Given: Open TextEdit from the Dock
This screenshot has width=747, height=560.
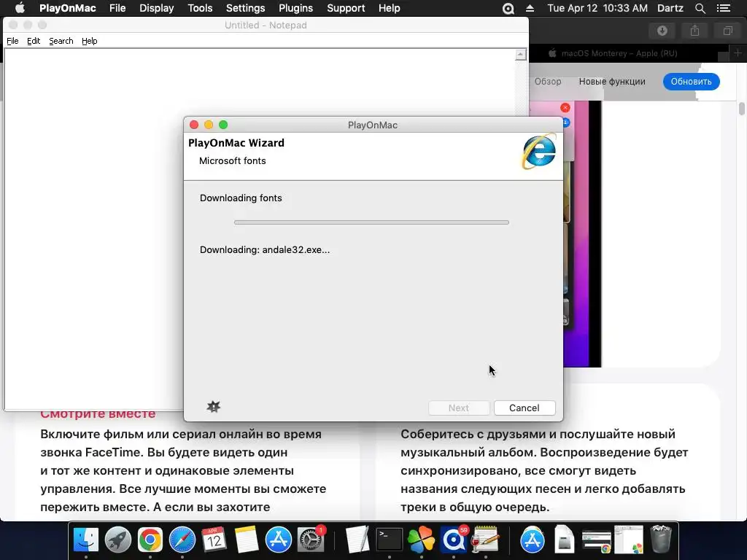Looking at the screenshot, I should 357,540.
